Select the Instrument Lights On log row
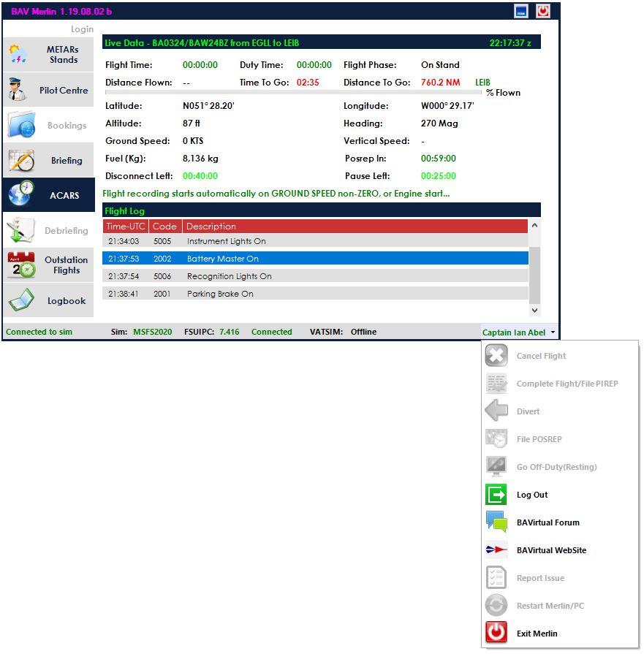Viewport: 644px width, 654px height. pyautogui.click(x=315, y=241)
